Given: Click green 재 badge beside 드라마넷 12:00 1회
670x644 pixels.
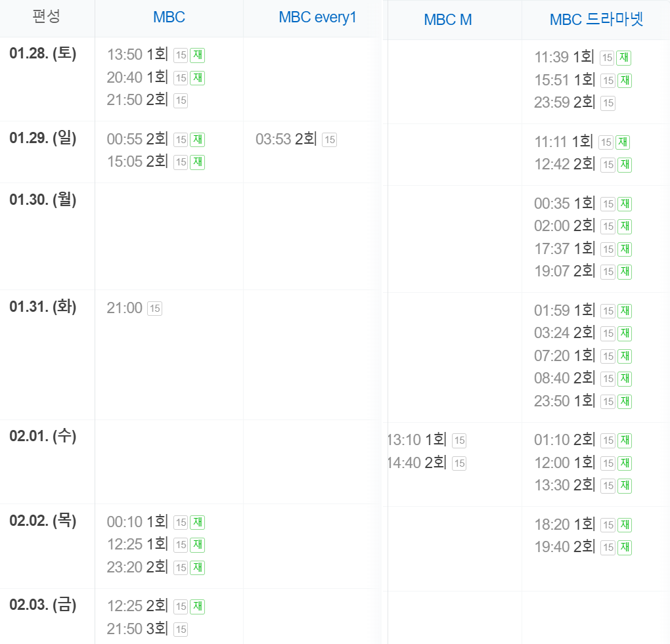Looking at the screenshot, I should (624, 463).
